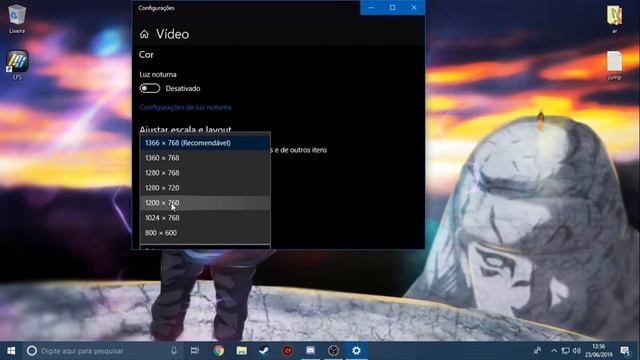The height and width of the screenshot is (360, 640).
Task: Choose the 1280 × 768 resolution
Action: [x=205, y=173]
